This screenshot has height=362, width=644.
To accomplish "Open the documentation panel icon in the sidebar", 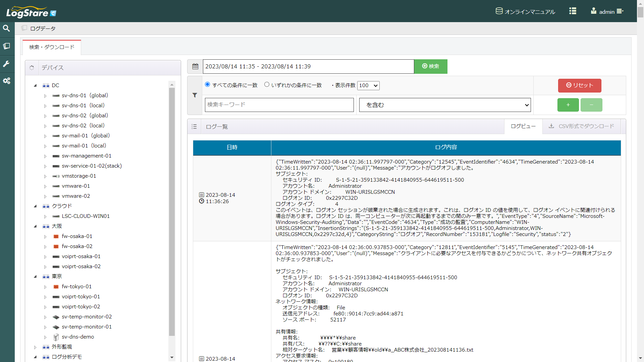I will (7, 46).
